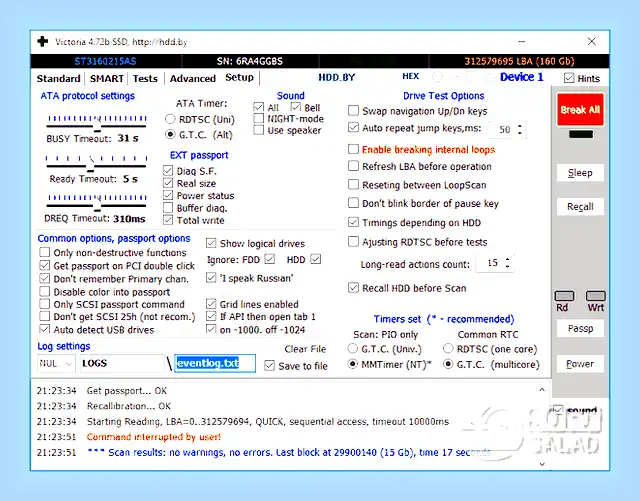
Task: Select RDTSC (Uni) ATA timer
Action: 170,119
